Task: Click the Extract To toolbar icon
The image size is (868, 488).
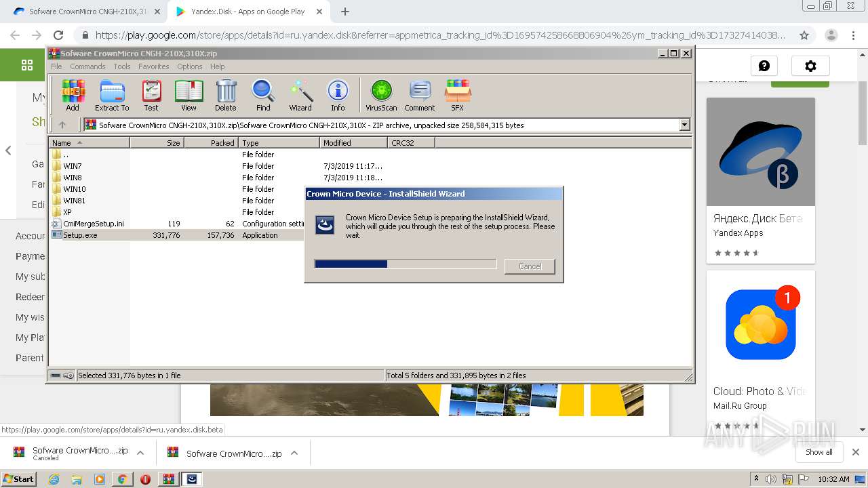Action: click(112, 95)
